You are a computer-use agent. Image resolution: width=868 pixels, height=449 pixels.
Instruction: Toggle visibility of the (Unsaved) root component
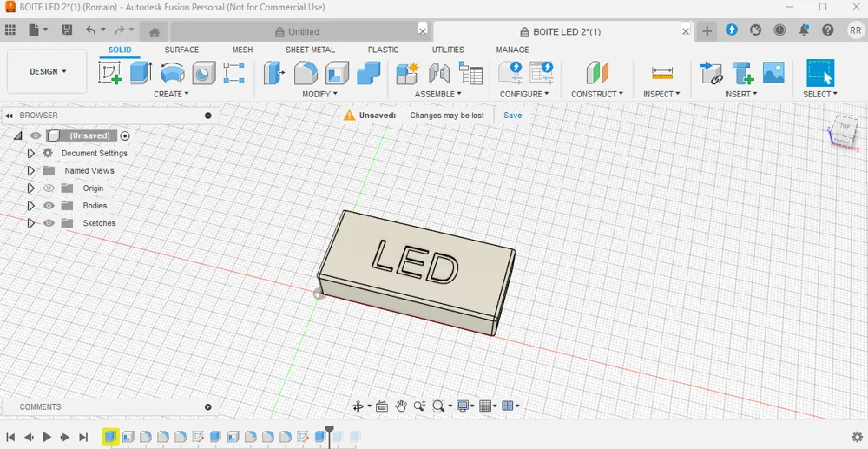(36, 135)
